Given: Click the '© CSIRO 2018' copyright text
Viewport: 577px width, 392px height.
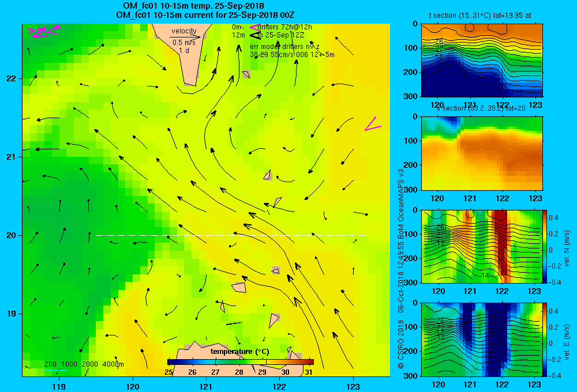Looking at the screenshot, I should point(401,344).
